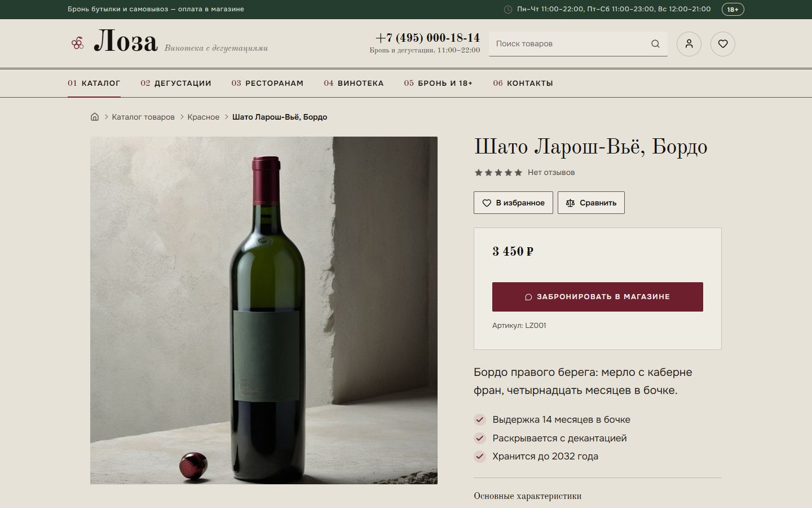Go to the Дегустации section

176,83
